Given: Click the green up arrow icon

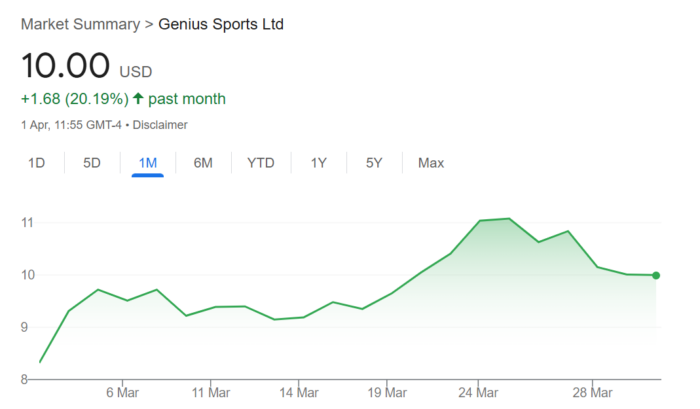Looking at the screenshot, I should point(137,99).
